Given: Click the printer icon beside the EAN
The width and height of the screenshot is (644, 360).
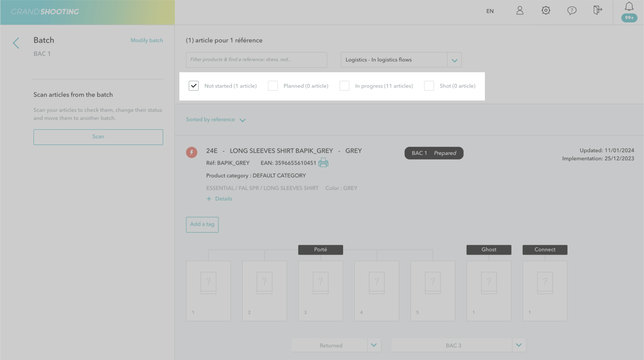Looking at the screenshot, I should point(323,163).
